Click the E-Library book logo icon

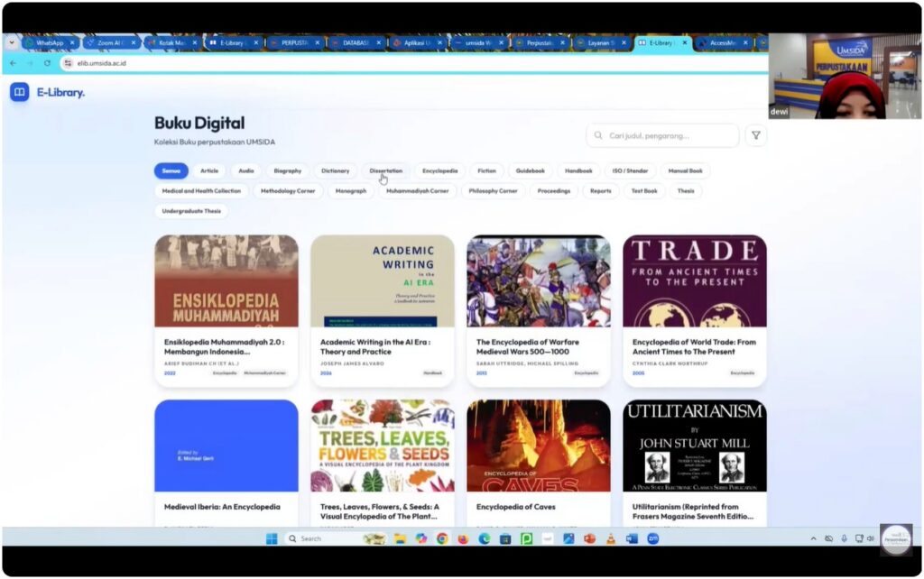(20, 92)
